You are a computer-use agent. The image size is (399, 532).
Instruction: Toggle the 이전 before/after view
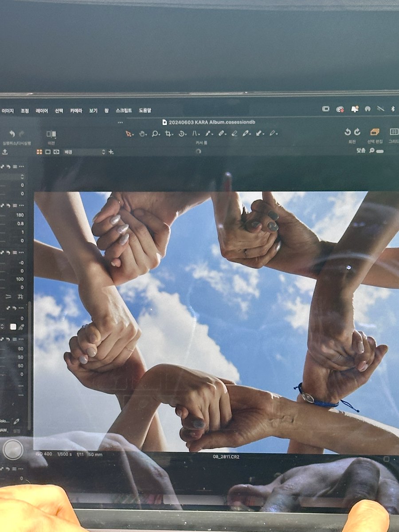[51, 134]
